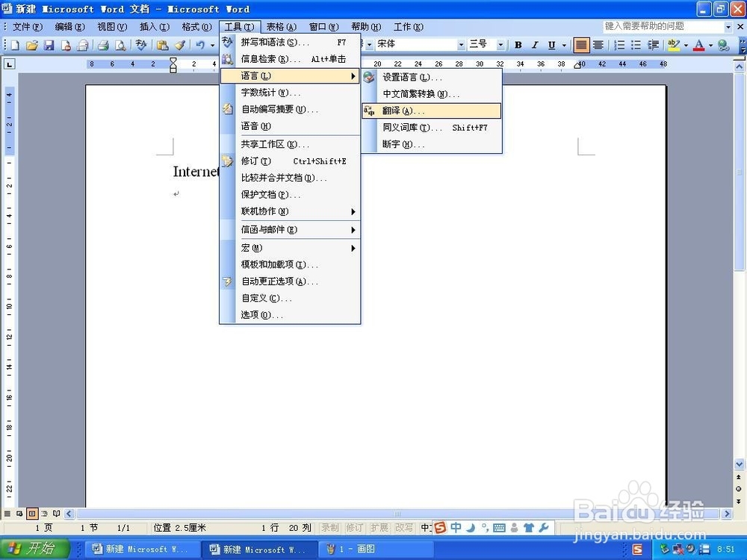Click the Select Browse Object button
The width and height of the screenshot is (747, 560).
pos(739,488)
